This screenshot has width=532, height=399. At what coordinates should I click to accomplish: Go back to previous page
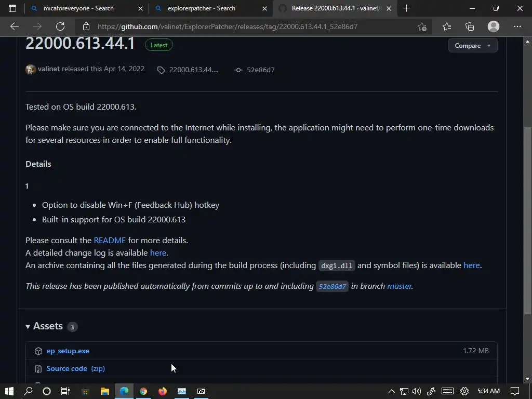(14, 26)
